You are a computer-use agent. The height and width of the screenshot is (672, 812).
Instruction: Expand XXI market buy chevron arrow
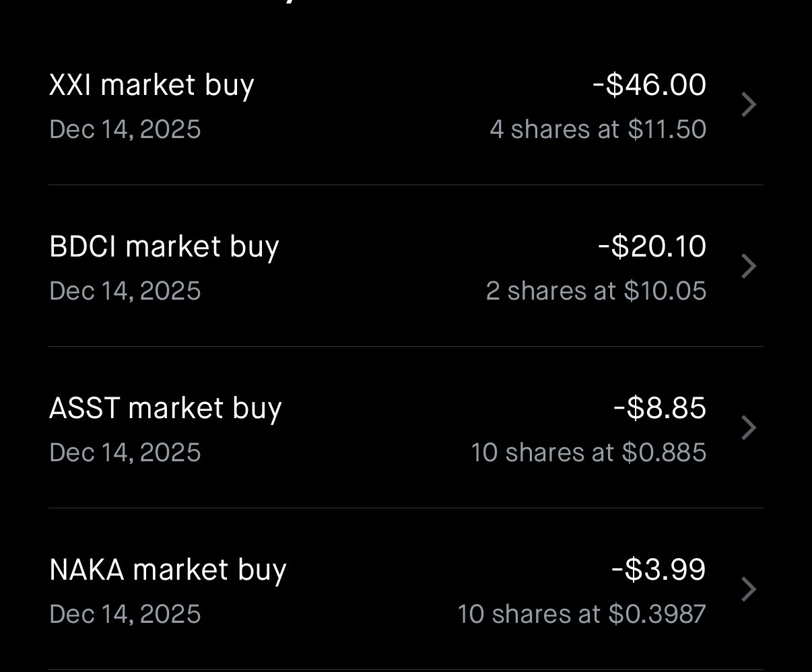pos(749,105)
